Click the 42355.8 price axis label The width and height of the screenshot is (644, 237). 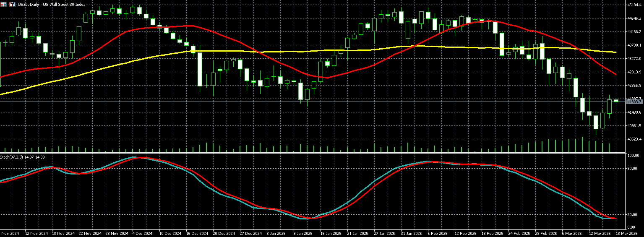coord(634,86)
